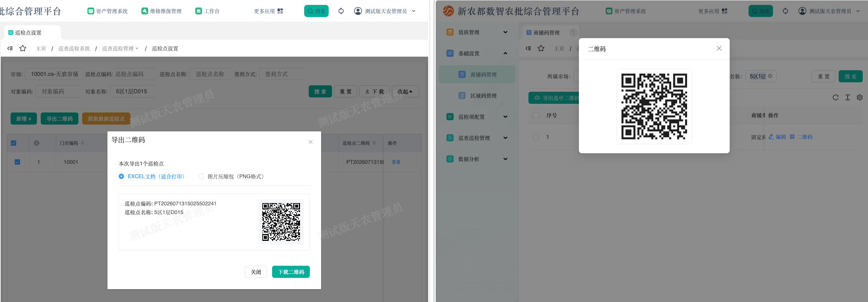Collapse sidebar using left breadcrumb menu-fold icon

click(10, 48)
